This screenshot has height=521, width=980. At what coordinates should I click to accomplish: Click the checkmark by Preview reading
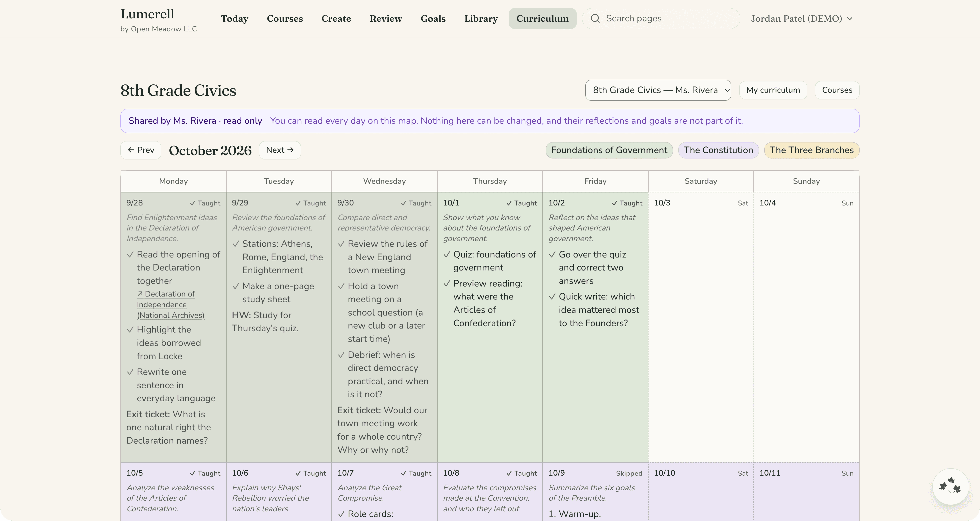(x=447, y=284)
